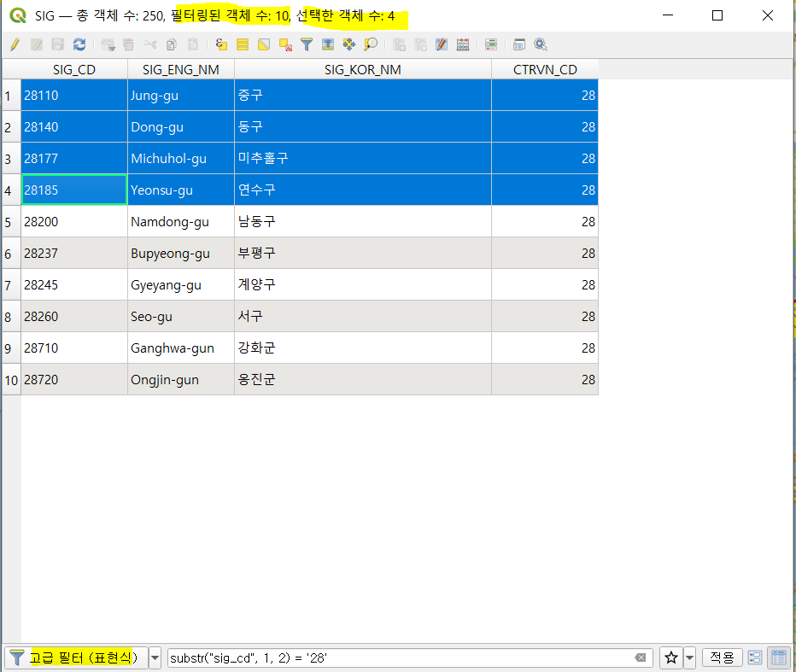Open select features by expression icon
This screenshot has height=672, width=796.
pyautogui.click(x=221, y=44)
